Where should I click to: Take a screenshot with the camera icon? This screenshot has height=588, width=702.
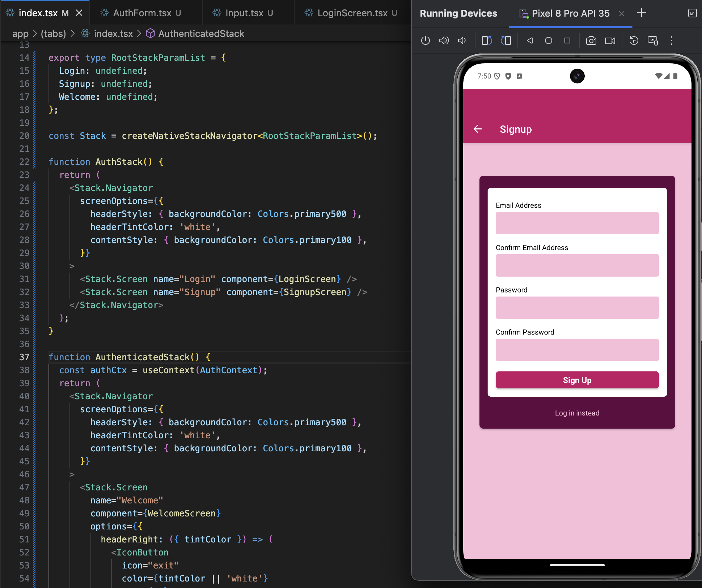[x=591, y=41]
